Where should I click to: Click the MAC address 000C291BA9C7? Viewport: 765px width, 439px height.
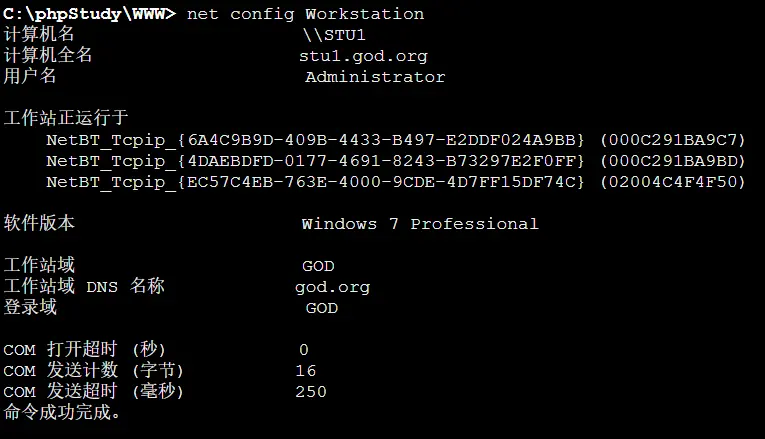(673, 139)
